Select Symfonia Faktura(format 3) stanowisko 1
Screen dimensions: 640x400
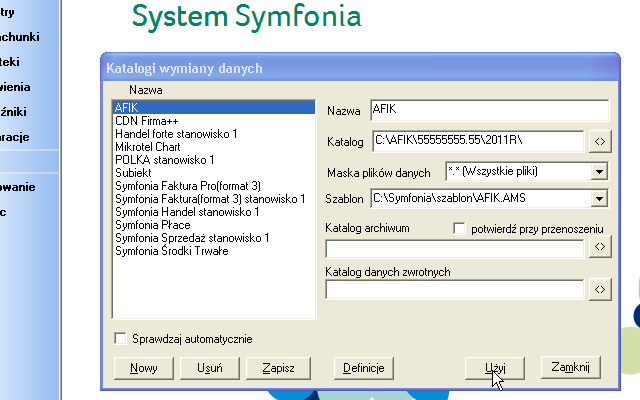point(214,199)
